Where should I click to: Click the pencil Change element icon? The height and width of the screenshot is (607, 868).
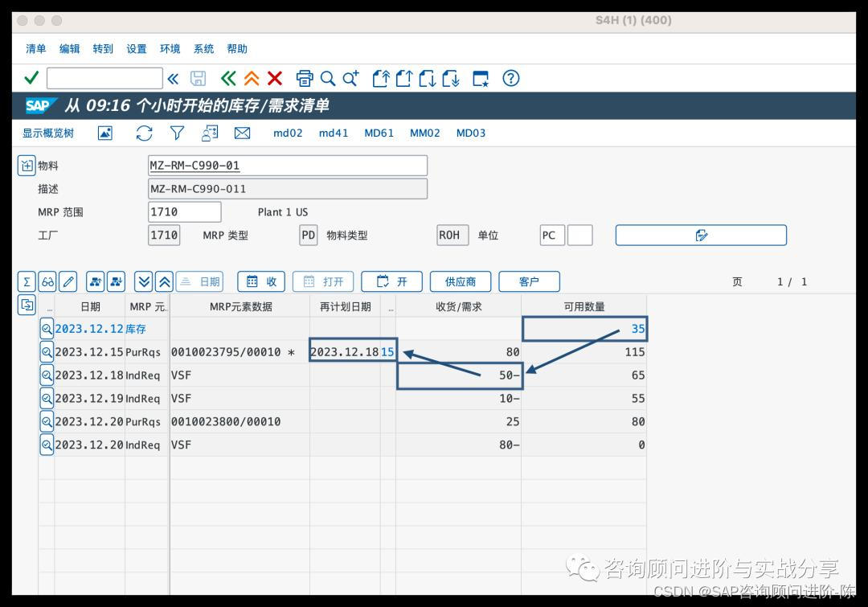click(68, 281)
